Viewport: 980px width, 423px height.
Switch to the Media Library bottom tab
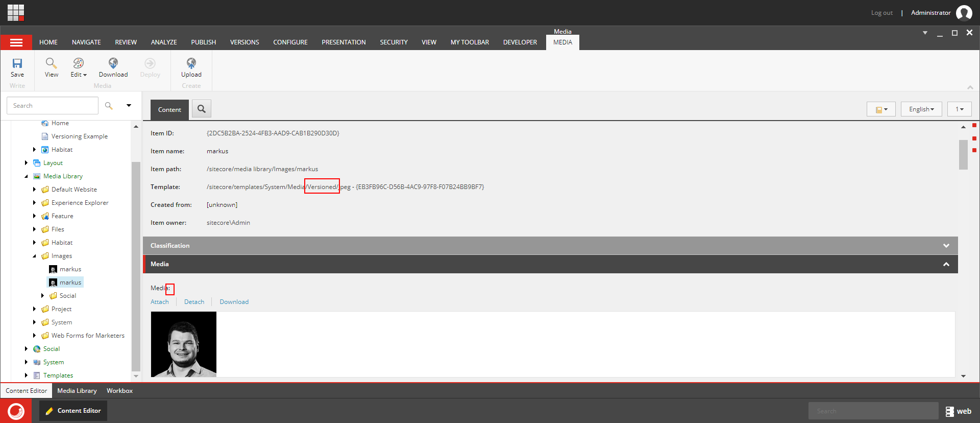tap(77, 391)
